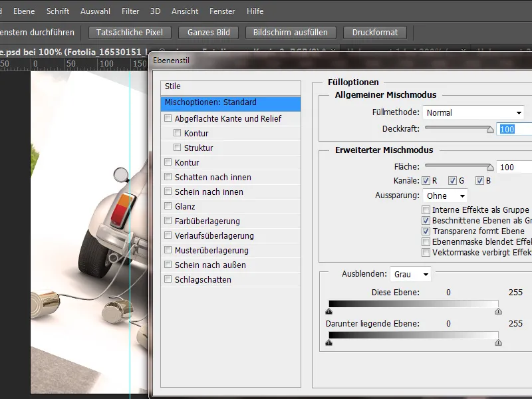Image resolution: width=532 pixels, height=399 pixels.
Task: Open the Füllmethode dropdown set to Normal
Action: tap(473, 112)
